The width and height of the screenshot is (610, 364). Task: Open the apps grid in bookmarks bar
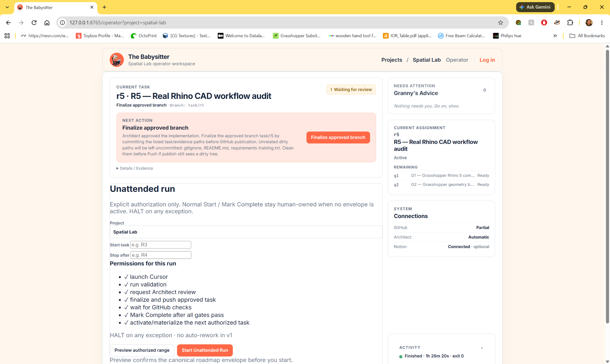[7, 36]
